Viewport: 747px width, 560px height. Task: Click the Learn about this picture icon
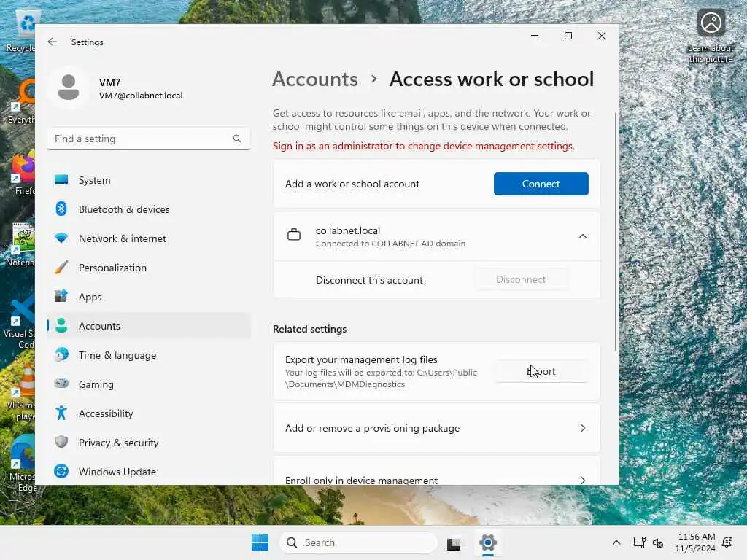click(x=711, y=23)
